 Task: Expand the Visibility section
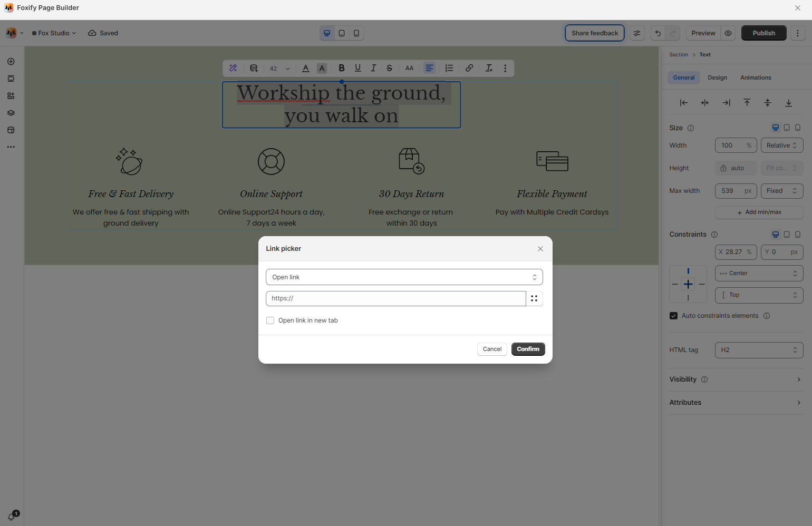736,379
